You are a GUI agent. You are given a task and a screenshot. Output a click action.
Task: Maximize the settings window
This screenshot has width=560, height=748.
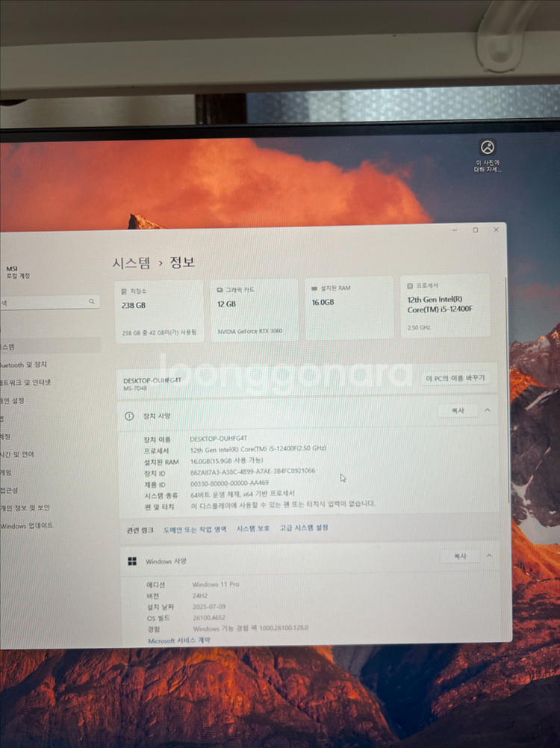[x=475, y=230]
